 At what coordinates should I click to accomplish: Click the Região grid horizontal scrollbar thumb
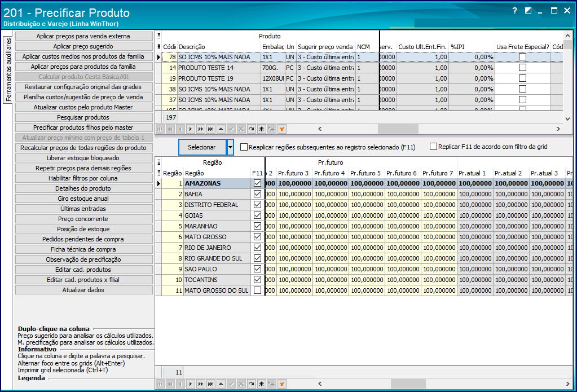[408, 384]
